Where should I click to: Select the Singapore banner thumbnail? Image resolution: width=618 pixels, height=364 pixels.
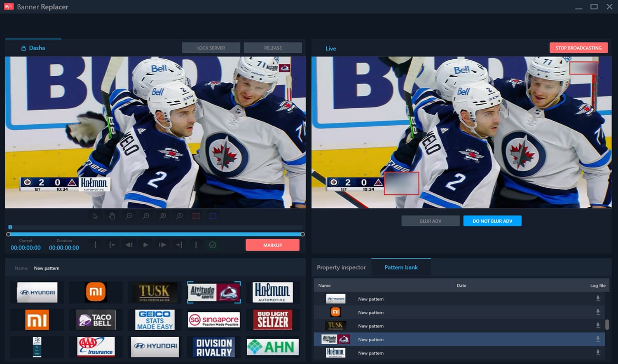click(214, 320)
